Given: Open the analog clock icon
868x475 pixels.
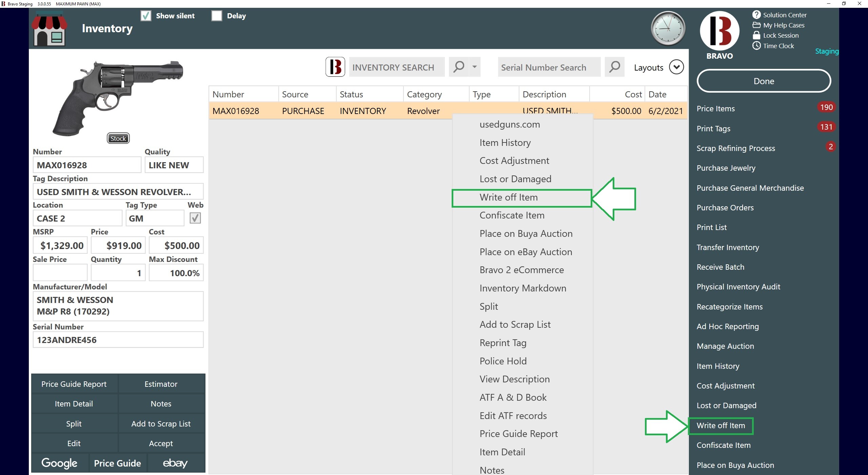Looking at the screenshot, I should pos(668,28).
